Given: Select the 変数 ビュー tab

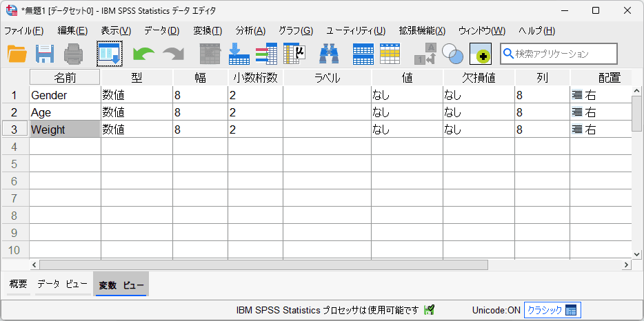Looking at the screenshot, I should pos(121,284).
